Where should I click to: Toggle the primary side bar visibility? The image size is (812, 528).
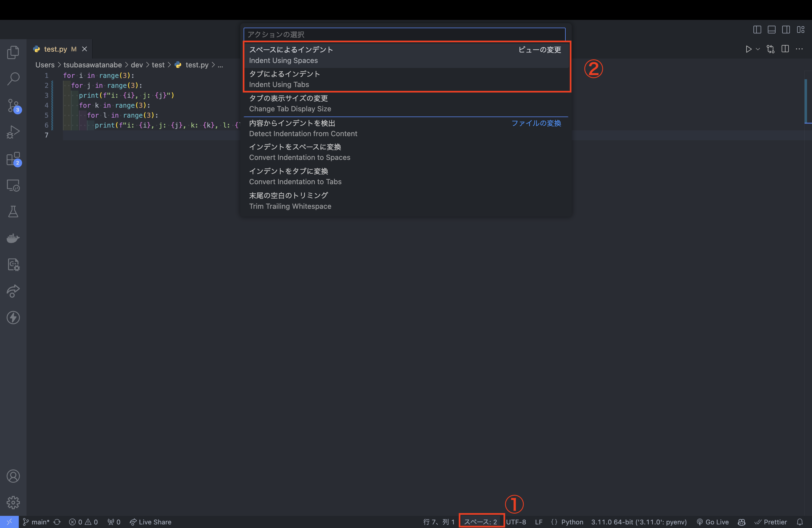tap(757, 30)
